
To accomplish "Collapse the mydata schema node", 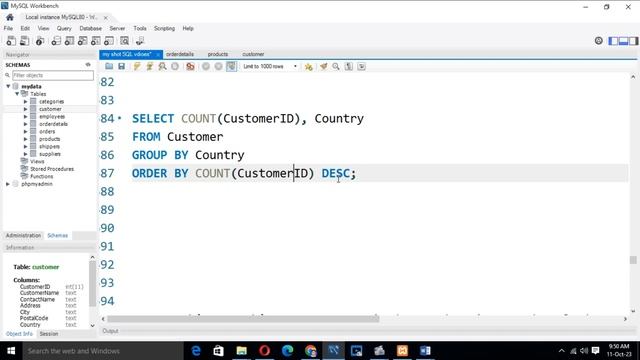I will point(8,86).
